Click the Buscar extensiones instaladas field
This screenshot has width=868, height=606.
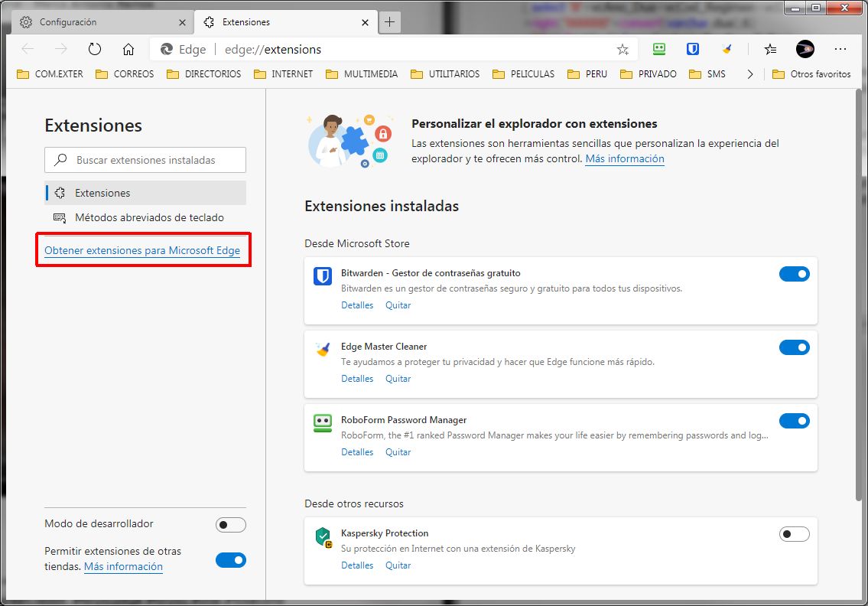(145, 160)
